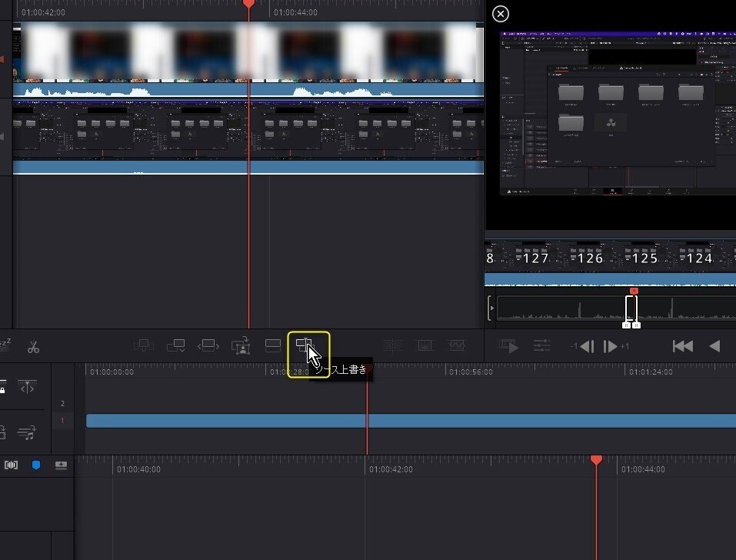Toggle the video-only insert icon
Screen dimensions: 736x560
[3, 432]
